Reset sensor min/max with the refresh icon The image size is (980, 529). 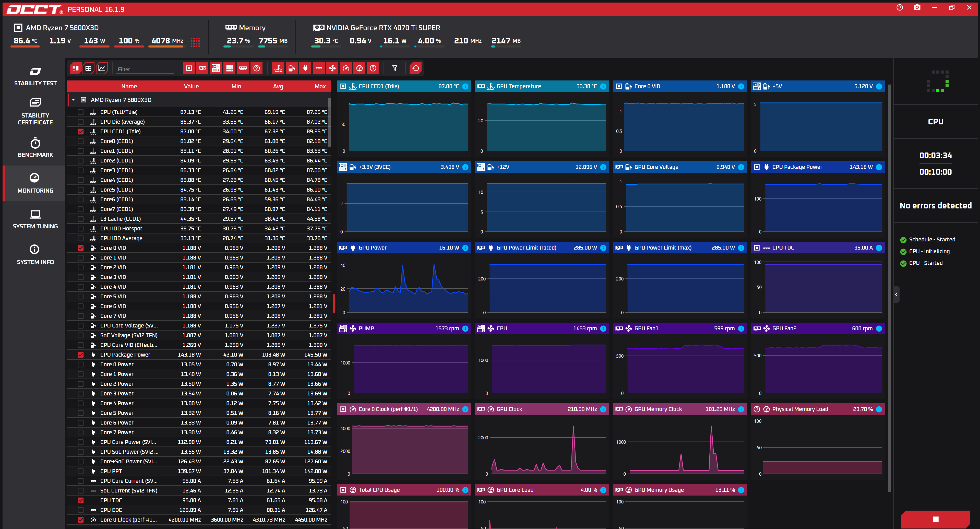coord(416,68)
